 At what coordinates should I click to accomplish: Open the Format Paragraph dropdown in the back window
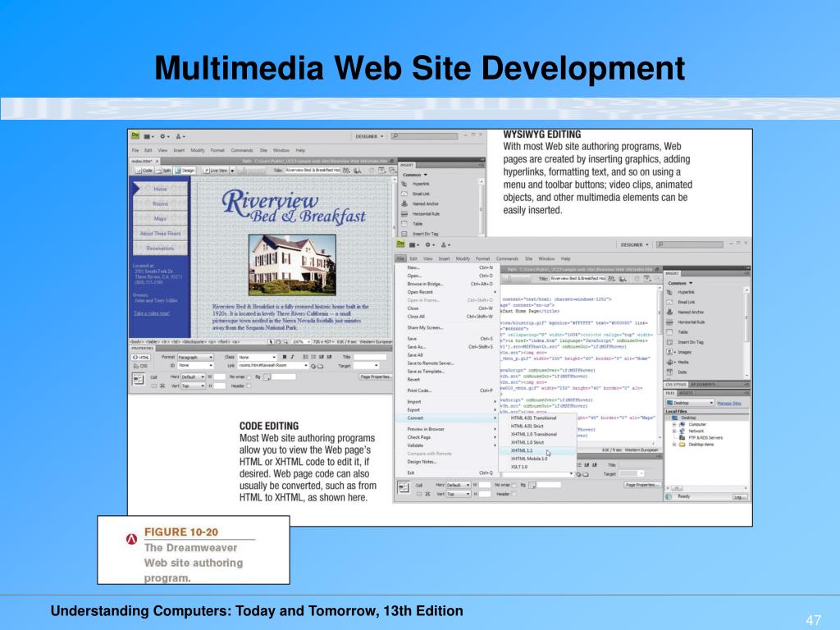[195, 358]
